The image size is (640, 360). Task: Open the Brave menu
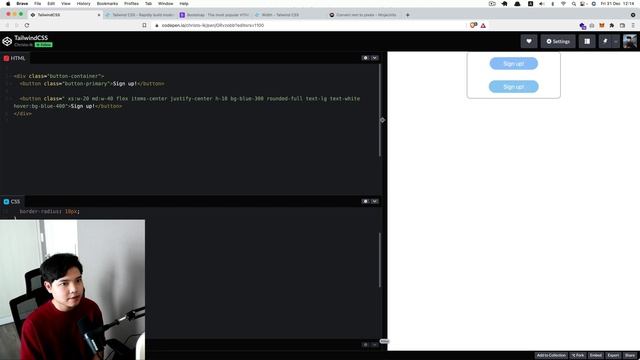(22, 4)
